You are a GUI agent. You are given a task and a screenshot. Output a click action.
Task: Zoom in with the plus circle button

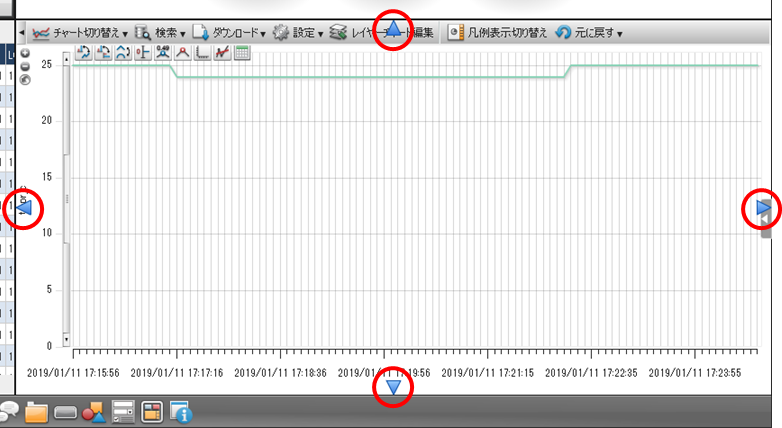click(25, 53)
